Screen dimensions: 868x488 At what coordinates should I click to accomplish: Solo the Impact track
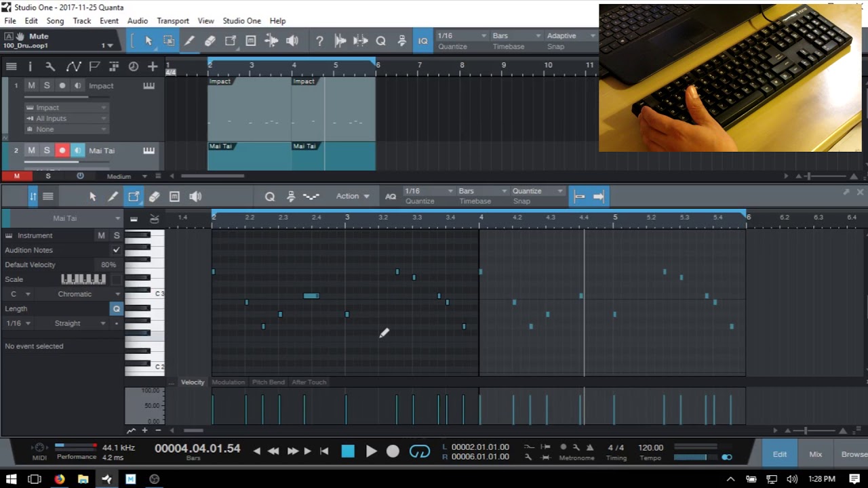coord(47,85)
